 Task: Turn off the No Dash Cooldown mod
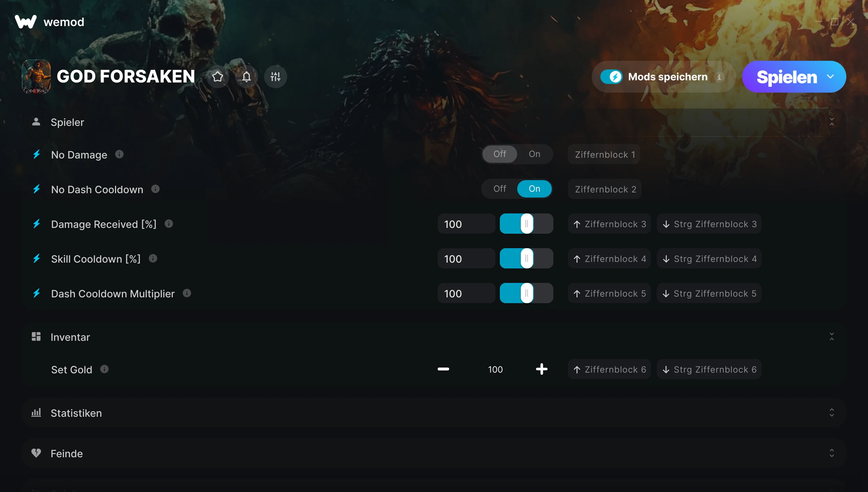[499, 188]
